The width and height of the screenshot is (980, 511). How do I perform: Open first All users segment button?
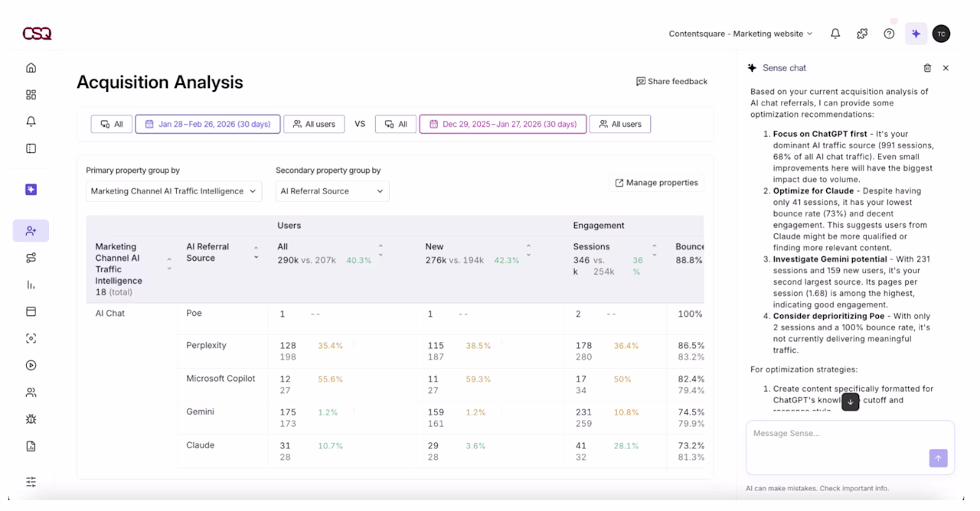click(314, 124)
